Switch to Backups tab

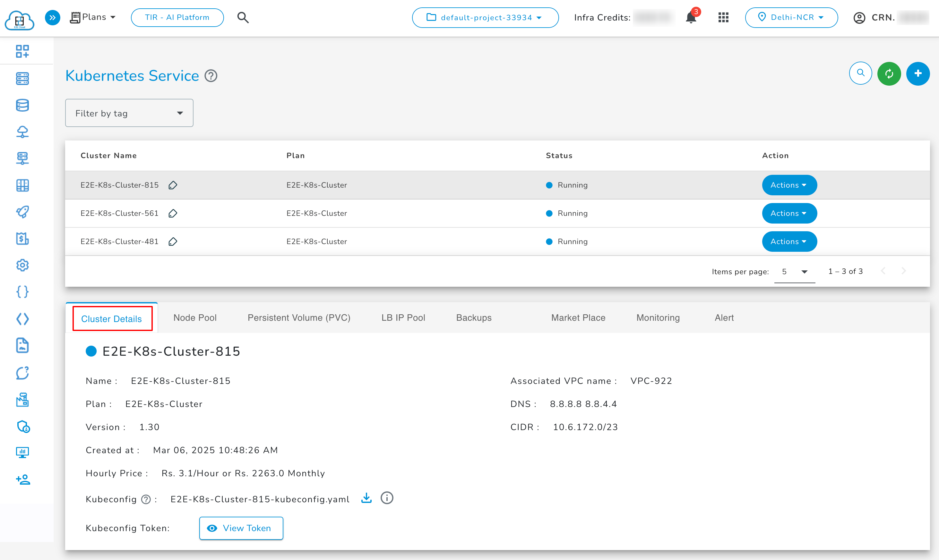pos(474,318)
